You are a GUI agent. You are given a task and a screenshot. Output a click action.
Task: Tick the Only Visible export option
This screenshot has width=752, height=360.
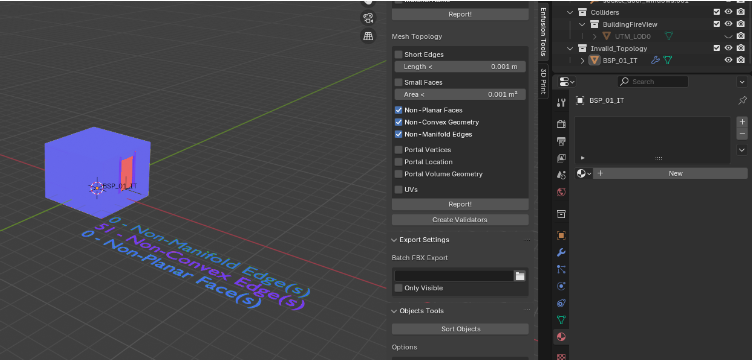(x=398, y=288)
